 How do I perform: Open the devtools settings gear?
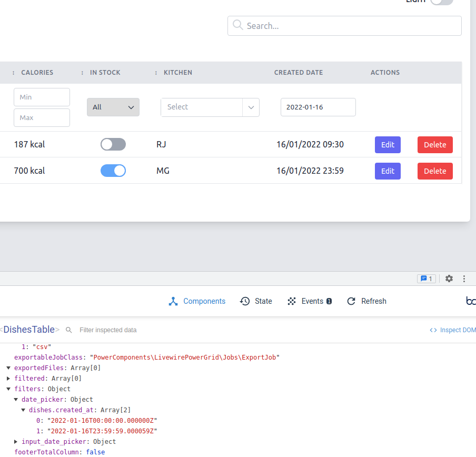[x=449, y=279]
